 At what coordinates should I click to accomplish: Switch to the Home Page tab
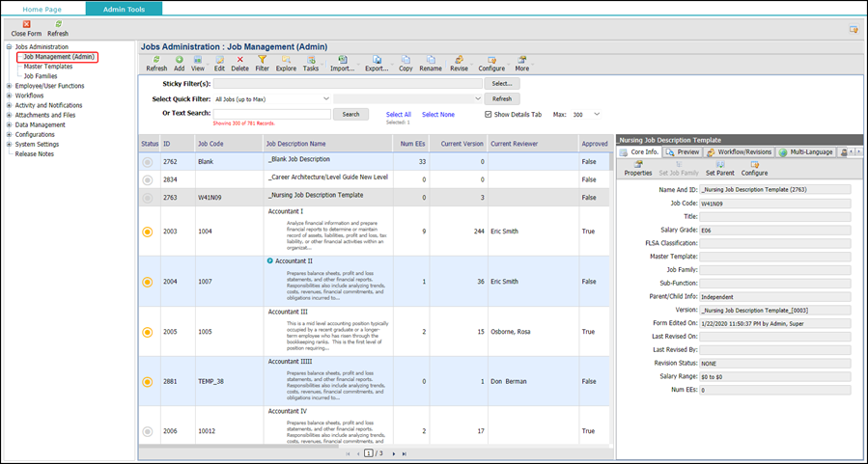pyautogui.click(x=42, y=10)
